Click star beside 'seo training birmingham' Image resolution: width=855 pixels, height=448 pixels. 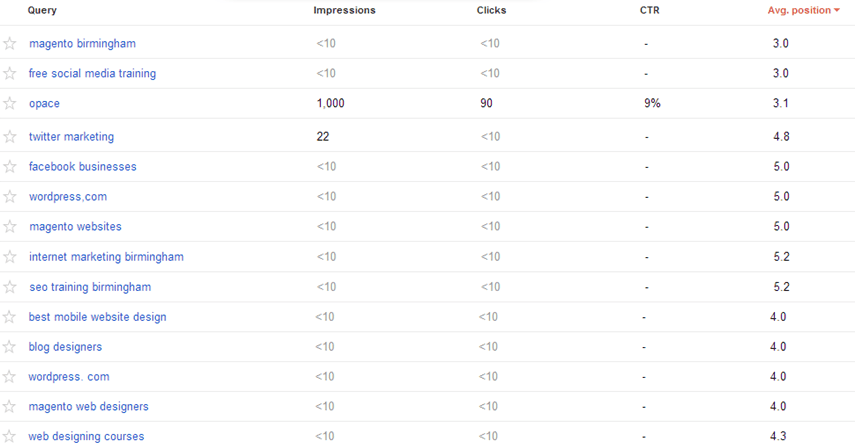[x=10, y=286]
